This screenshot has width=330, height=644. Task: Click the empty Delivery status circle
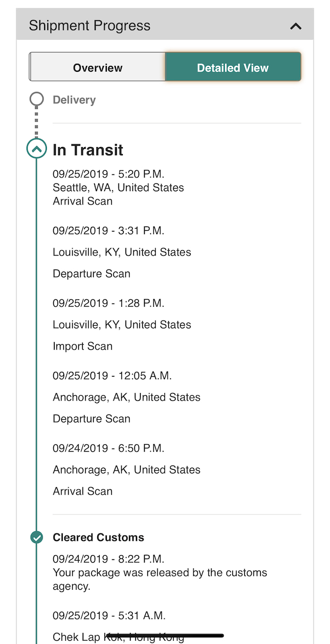[37, 99]
